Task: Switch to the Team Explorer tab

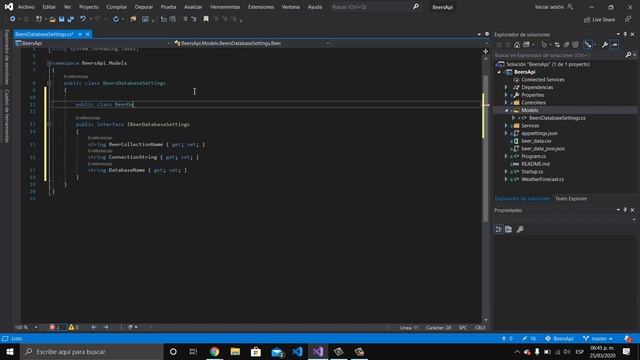Action: (x=571, y=199)
